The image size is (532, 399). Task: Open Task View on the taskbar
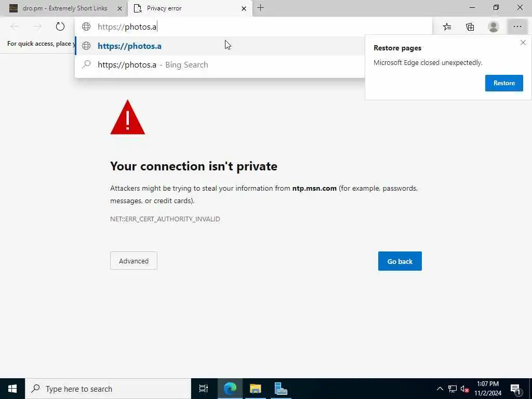pos(204,389)
